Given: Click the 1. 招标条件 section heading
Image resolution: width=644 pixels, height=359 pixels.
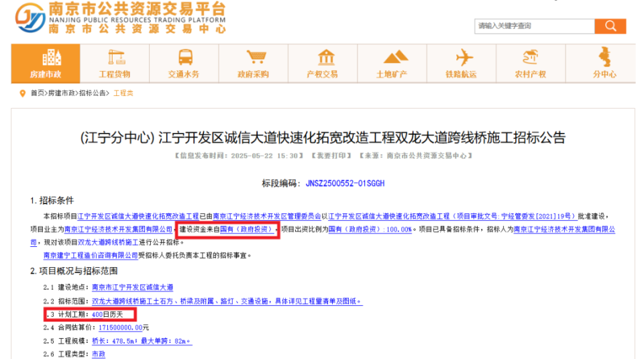Looking at the screenshot, I should point(52,201).
